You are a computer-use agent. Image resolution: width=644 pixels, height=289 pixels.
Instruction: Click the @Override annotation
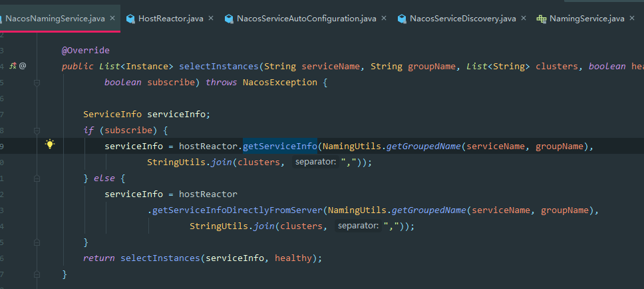85,51
